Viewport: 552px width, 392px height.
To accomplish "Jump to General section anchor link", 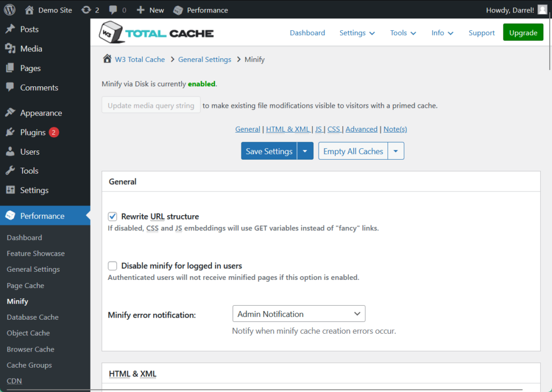I will (247, 129).
